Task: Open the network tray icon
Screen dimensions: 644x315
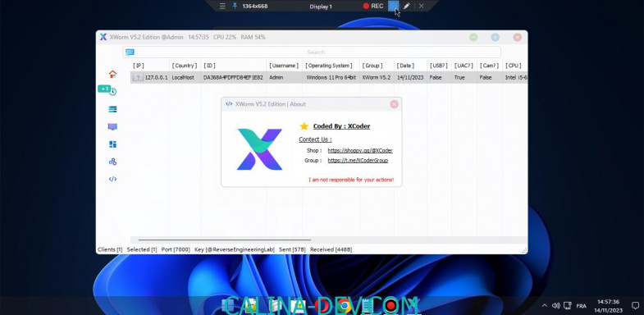Action: pyautogui.click(x=568, y=305)
